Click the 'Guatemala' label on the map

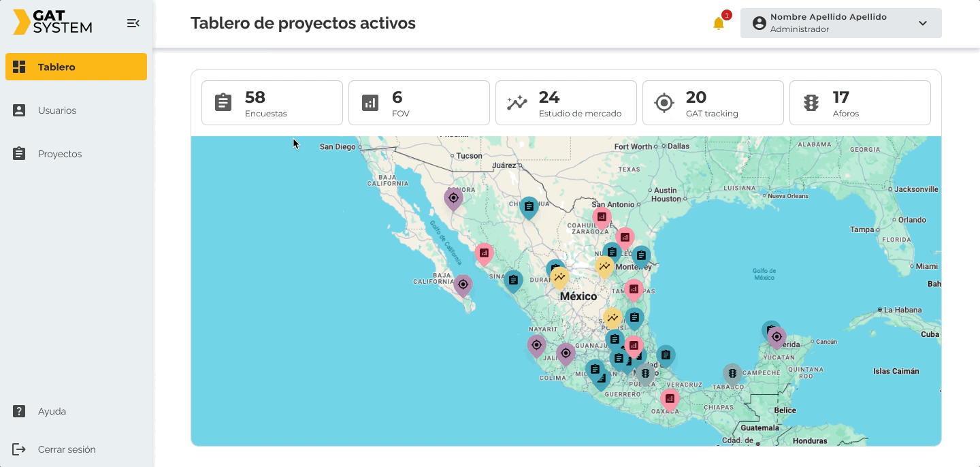(x=759, y=428)
